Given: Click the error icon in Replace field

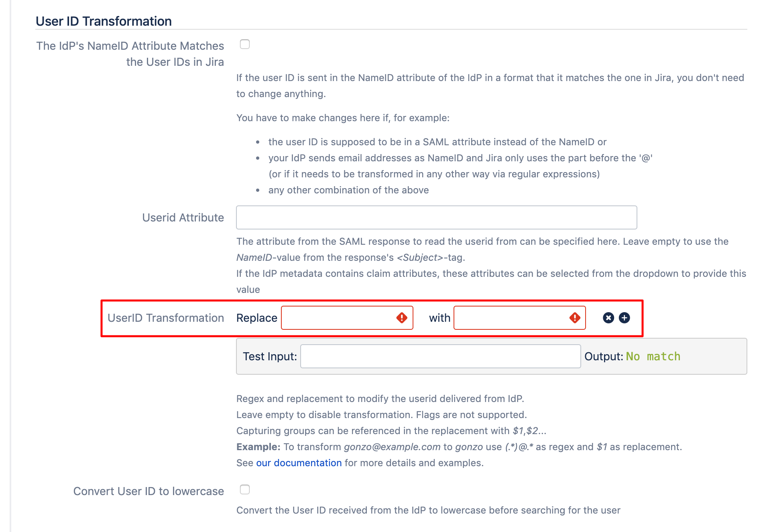Looking at the screenshot, I should point(402,318).
